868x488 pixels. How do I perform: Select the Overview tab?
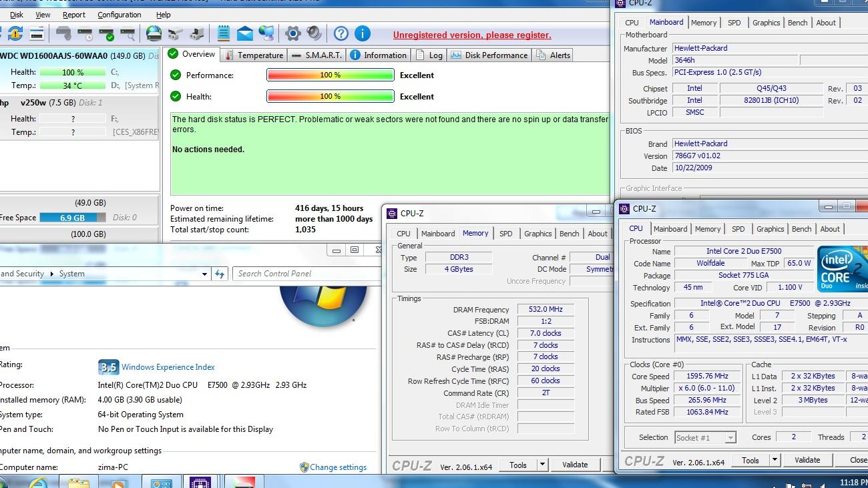[192, 54]
